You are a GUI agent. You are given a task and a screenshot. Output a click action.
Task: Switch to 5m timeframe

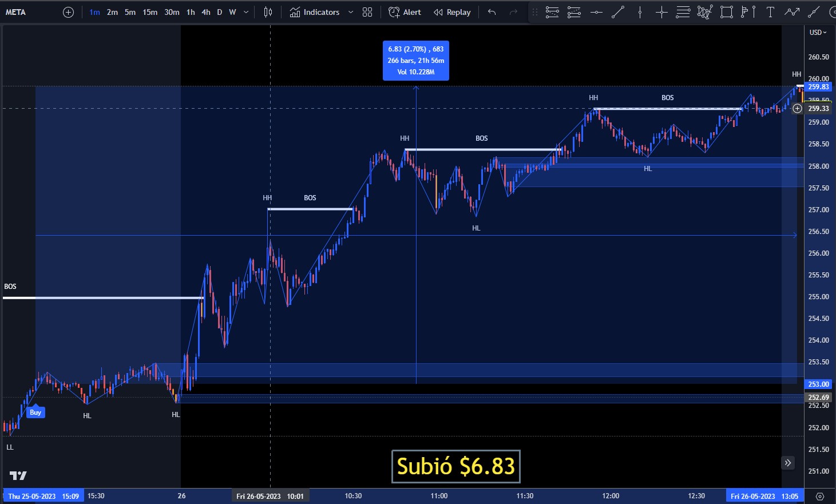point(130,12)
